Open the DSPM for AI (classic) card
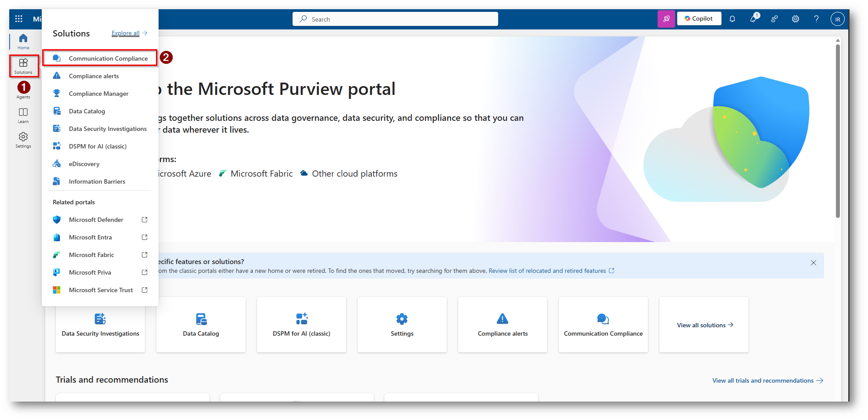The image size is (868, 420). [302, 325]
